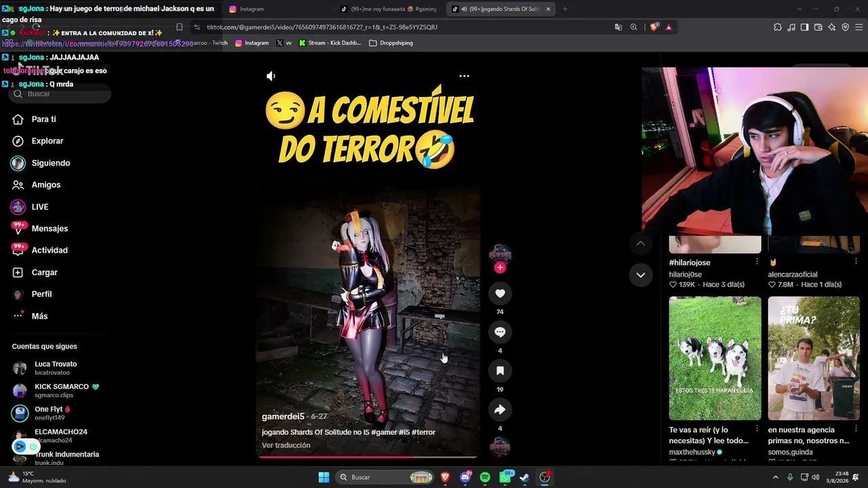Open Steam from the taskbar
868x488 pixels.
525,477
